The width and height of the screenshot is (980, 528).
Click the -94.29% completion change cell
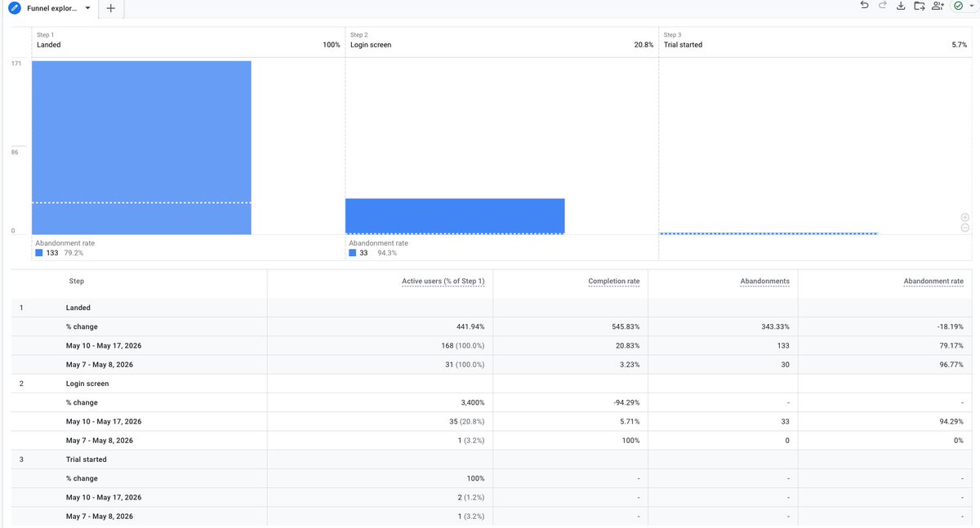click(x=626, y=402)
